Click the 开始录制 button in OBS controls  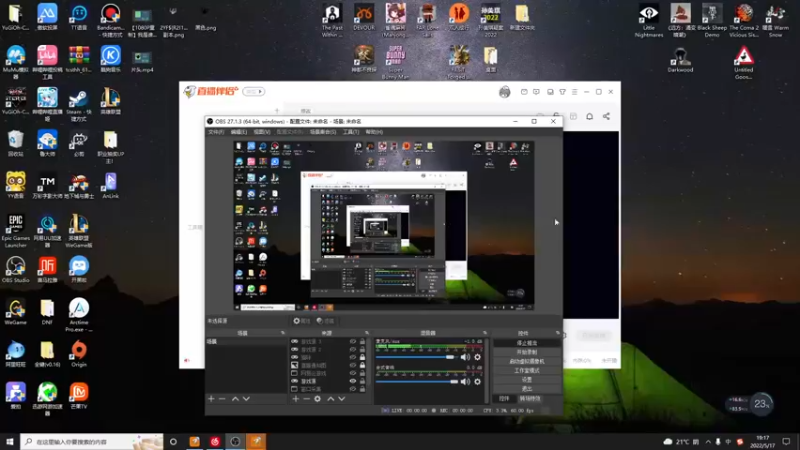pyautogui.click(x=527, y=353)
